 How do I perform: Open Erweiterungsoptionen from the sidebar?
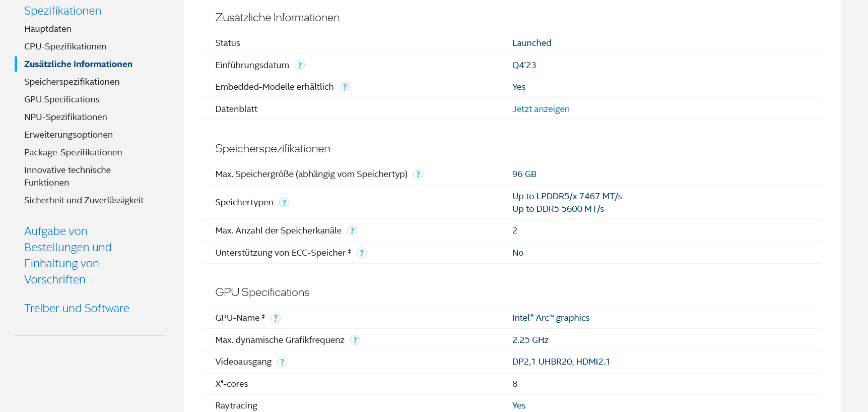pos(69,135)
